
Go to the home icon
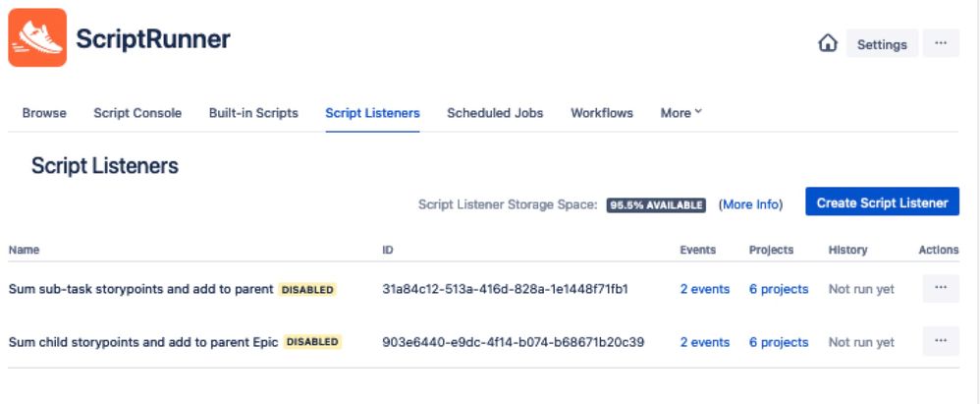(828, 44)
